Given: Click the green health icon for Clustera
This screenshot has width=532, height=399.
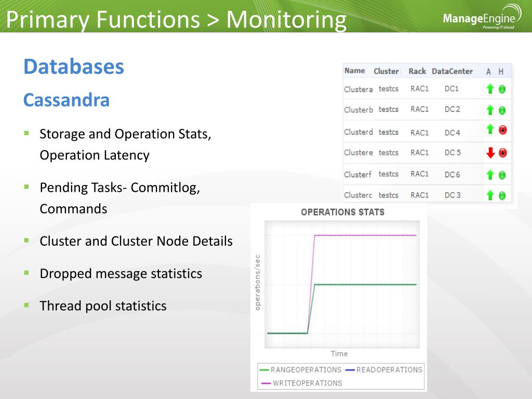Looking at the screenshot, I should [x=502, y=89].
